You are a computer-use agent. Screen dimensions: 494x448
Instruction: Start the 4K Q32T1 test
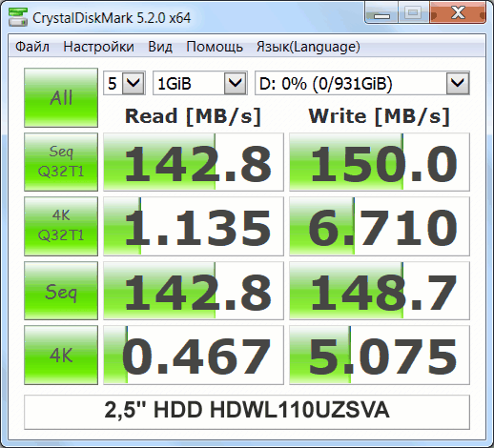coord(61,226)
